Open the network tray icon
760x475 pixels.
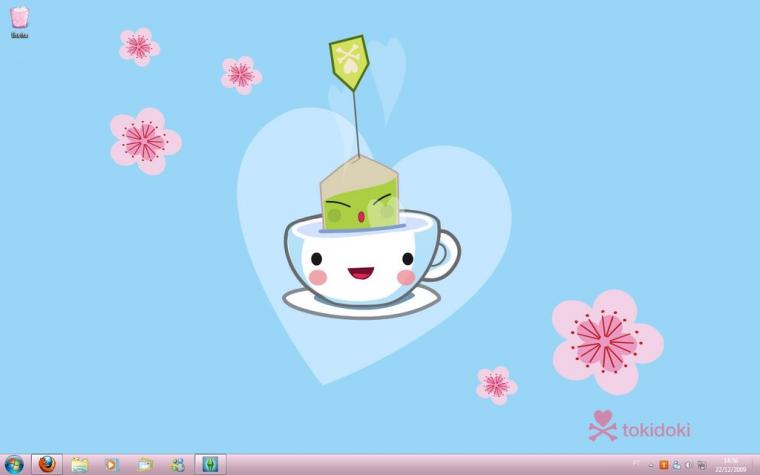point(702,465)
